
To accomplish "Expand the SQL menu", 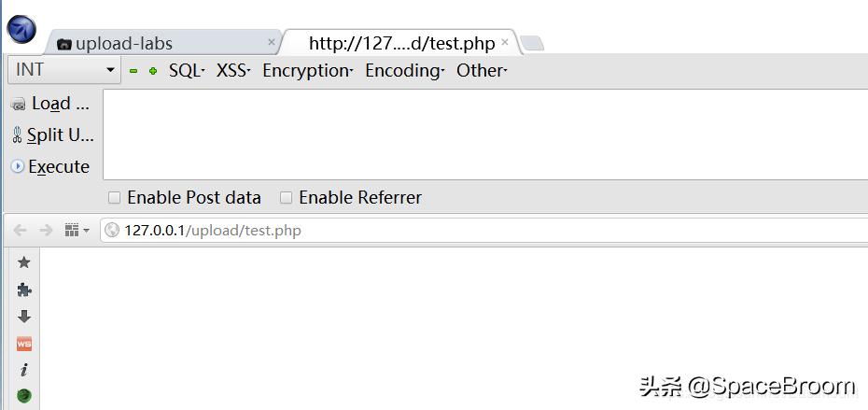I will 187,70.
